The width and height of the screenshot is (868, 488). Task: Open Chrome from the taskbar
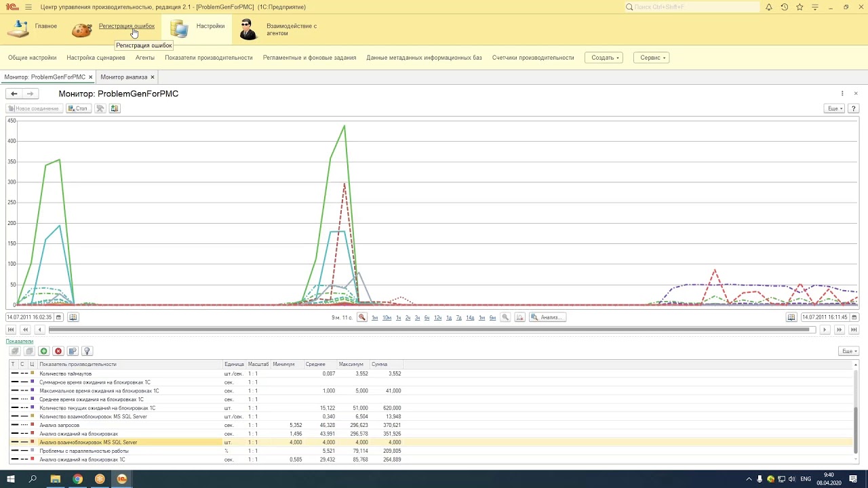pos(78,479)
